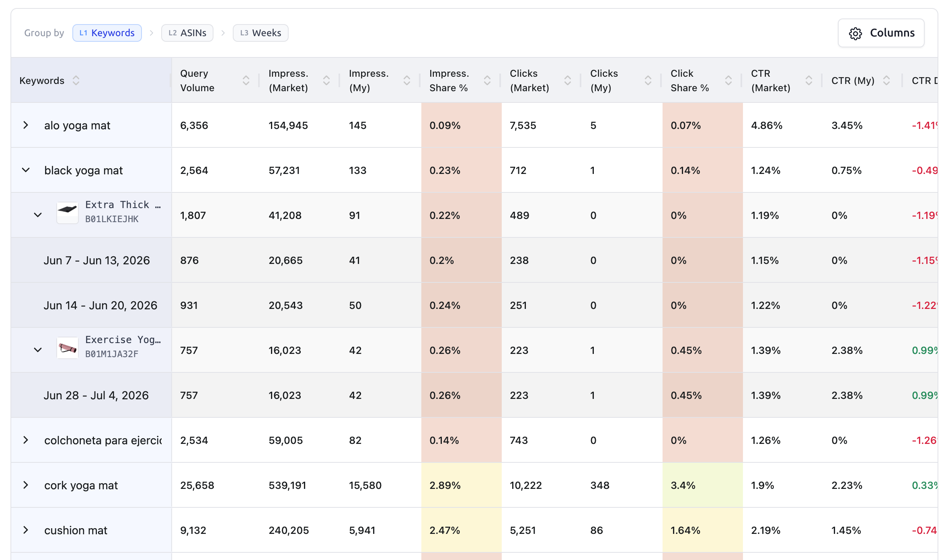
Task: Click the ASIN code B01LKIEJHK
Action: tap(112, 219)
